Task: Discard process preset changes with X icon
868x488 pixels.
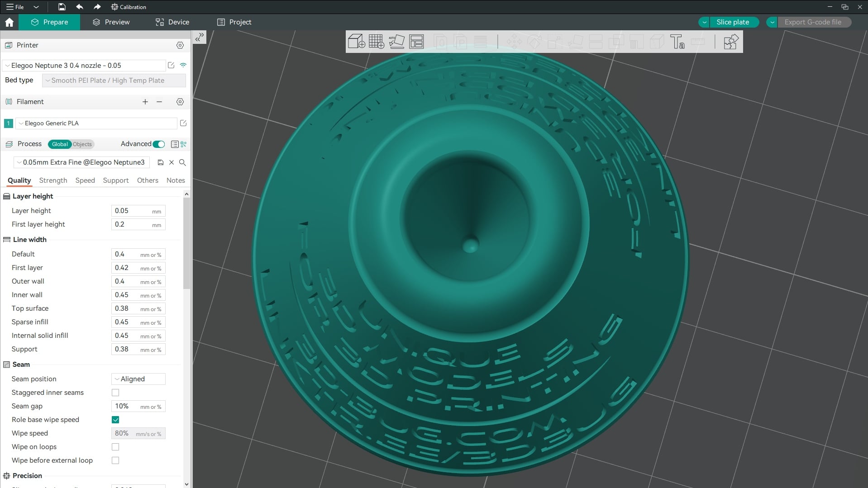Action: click(172, 162)
